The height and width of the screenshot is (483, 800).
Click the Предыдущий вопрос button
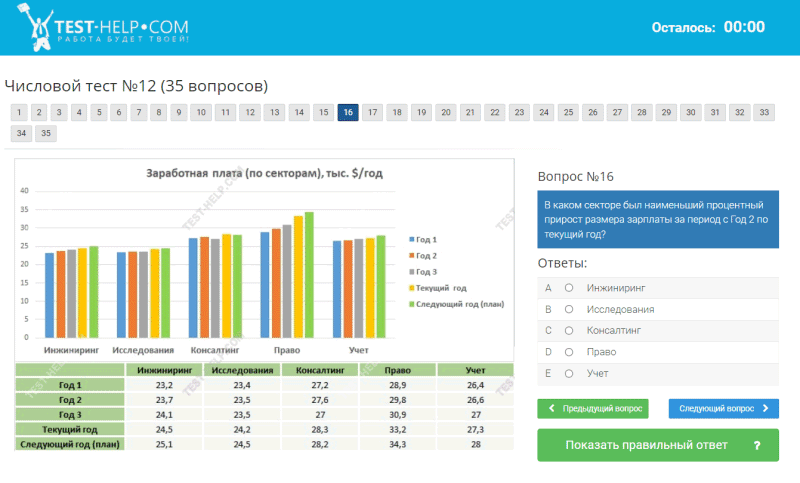(592, 408)
